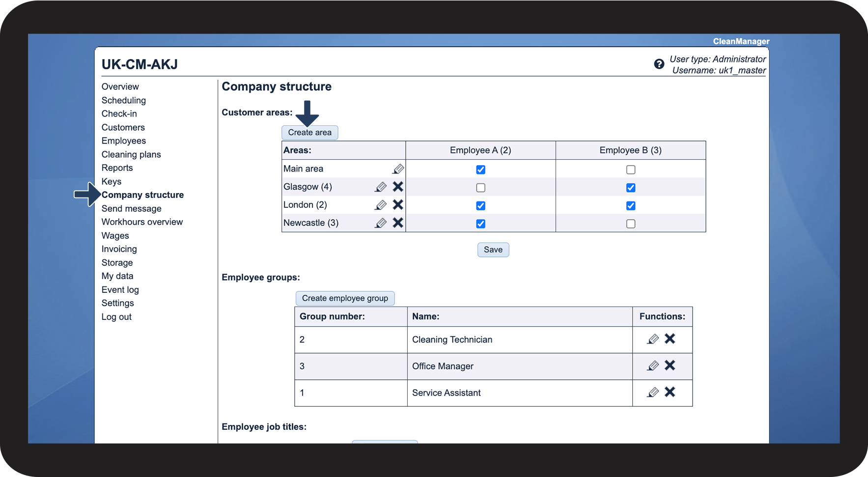Click the help question mark icon
Image resolution: width=868 pixels, height=477 pixels.
[659, 64]
